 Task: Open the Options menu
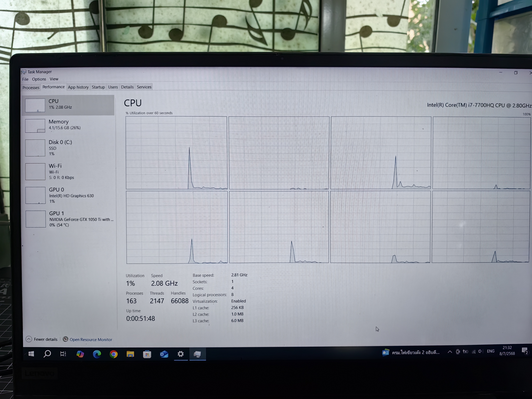tap(39, 79)
